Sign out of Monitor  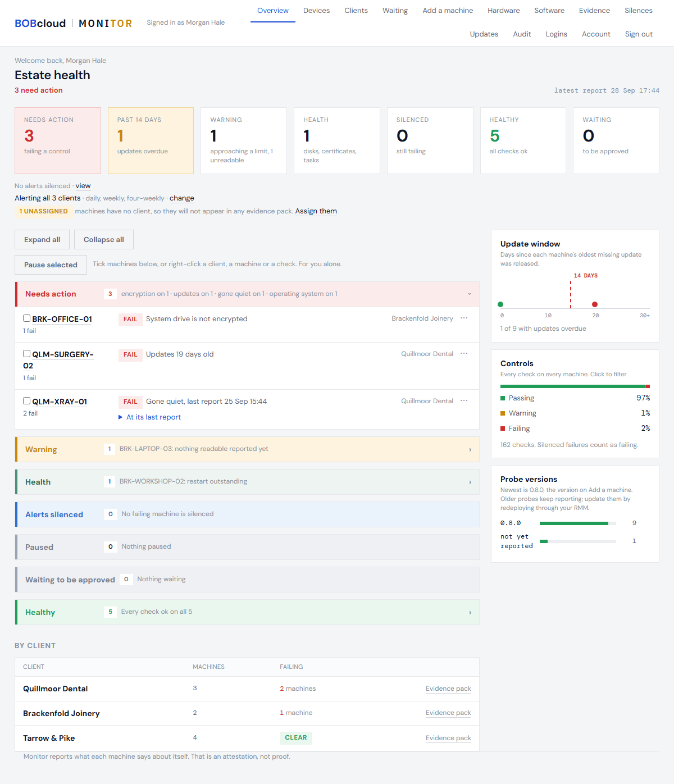(x=639, y=34)
